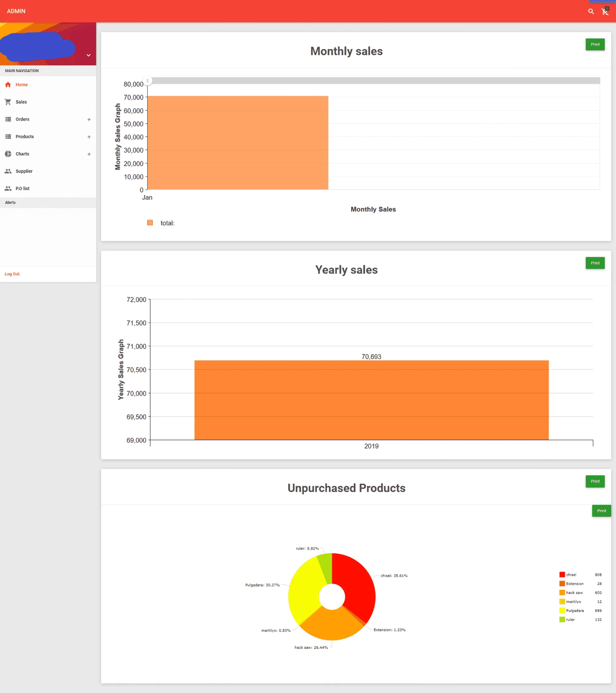Print the Yearly sales chart
616x693 pixels.
[x=595, y=263]
